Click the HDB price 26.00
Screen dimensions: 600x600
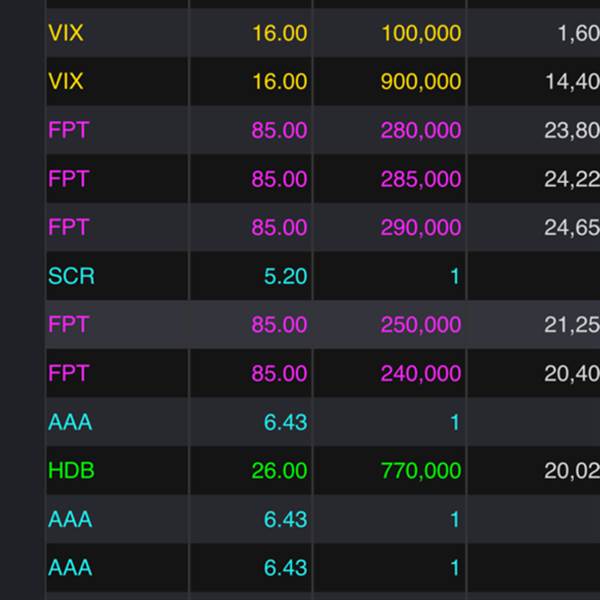[279, 470]
